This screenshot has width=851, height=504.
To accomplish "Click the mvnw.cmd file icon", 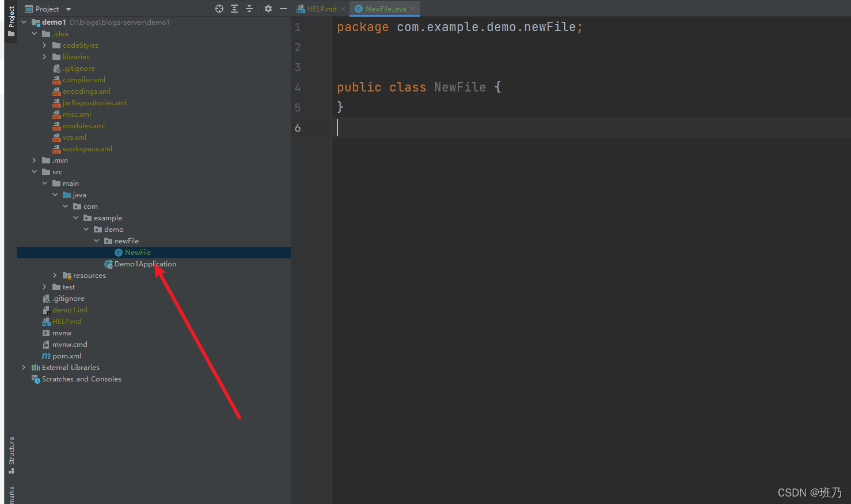I will click(x=46, y=345).
